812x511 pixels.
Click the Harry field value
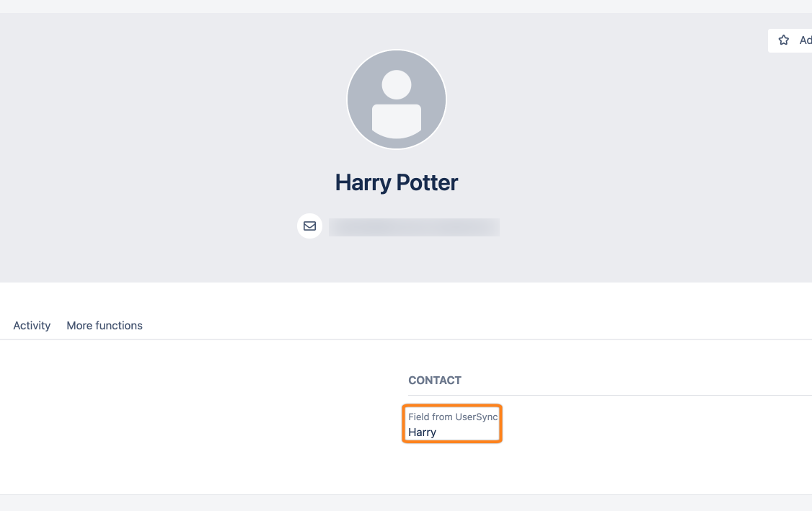click(423, 432)
